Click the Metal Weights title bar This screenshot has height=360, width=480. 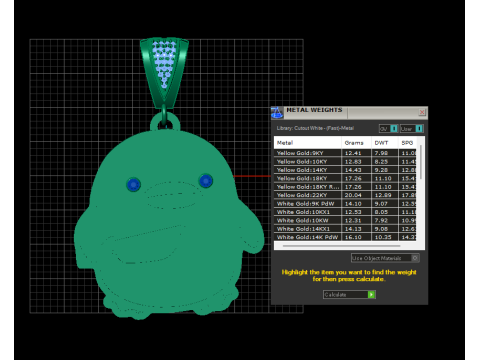click(x=350, y=112)
